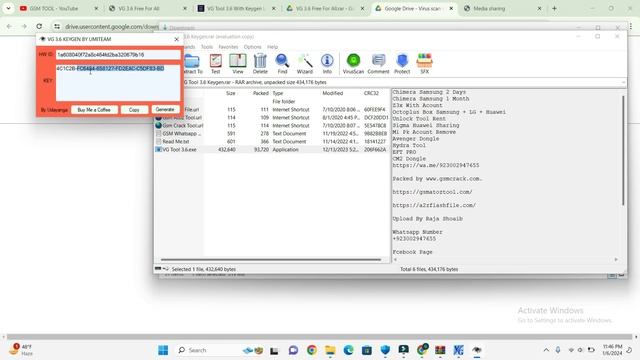Image resolution: width=640 pixels, height=360 pixels.
Task: Click the browser reload icon
Action: (x=39, y=26)
